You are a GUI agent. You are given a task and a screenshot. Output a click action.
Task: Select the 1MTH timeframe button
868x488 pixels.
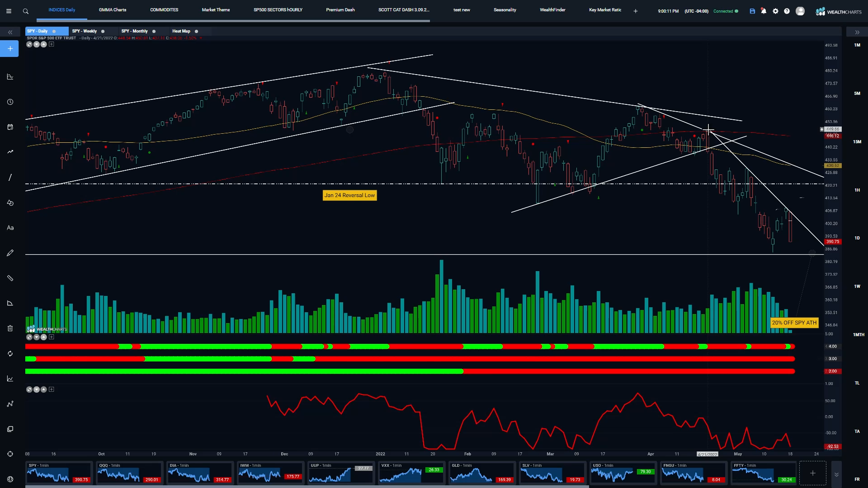point(858,335)
